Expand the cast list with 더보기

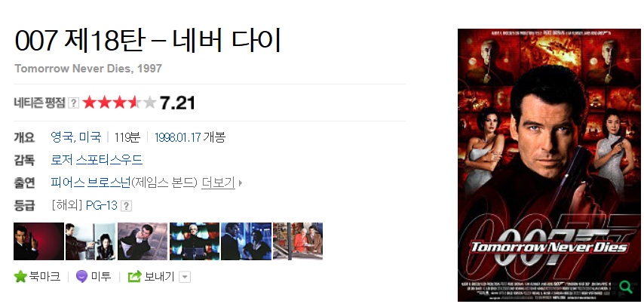click(x=218, y=183)
